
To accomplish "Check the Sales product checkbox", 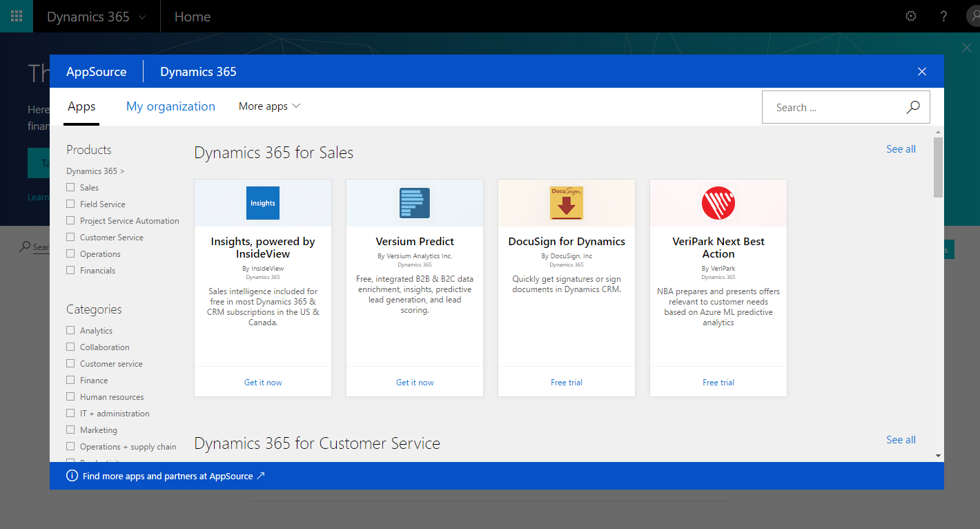I will pos(70,187).
